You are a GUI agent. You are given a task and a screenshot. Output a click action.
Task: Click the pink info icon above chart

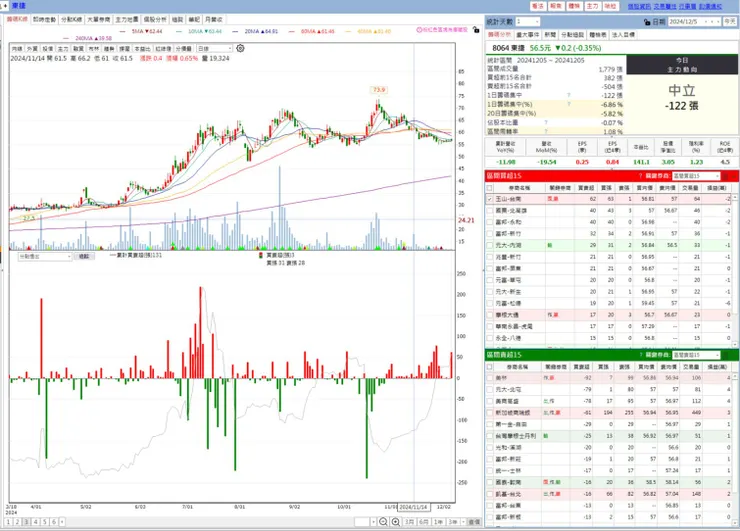tap(419, 30)
